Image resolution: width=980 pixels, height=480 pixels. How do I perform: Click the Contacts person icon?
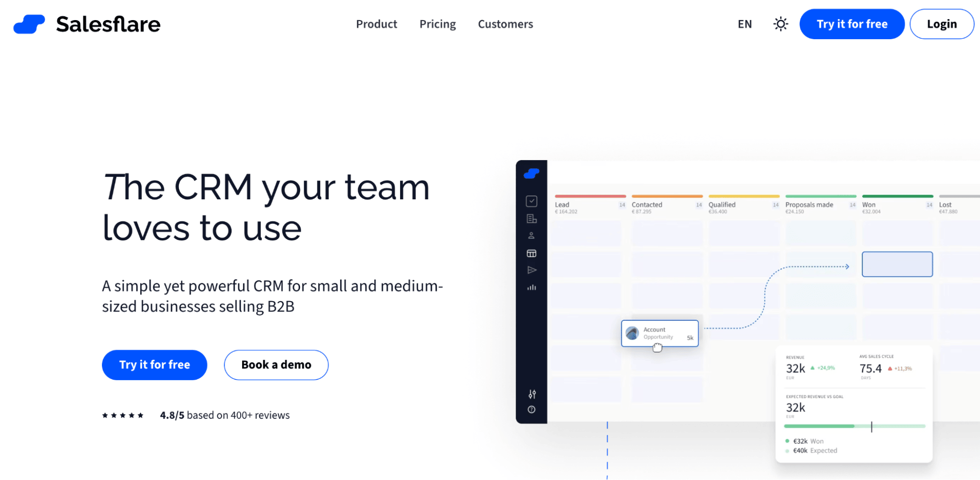tap(531, 235)
